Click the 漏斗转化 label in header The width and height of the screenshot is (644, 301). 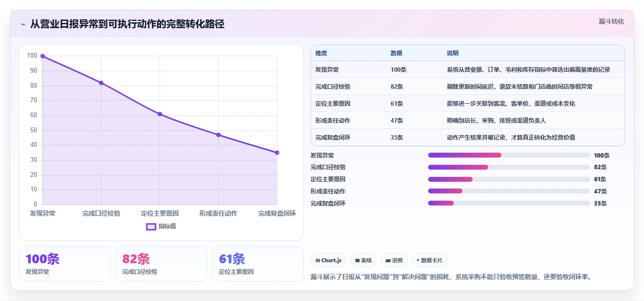611,21
